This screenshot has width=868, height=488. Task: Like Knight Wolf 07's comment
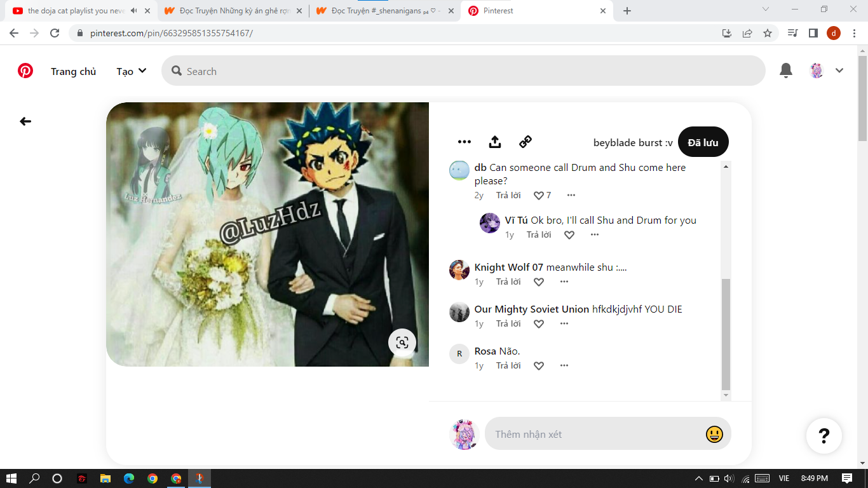[x=539, y=281]
